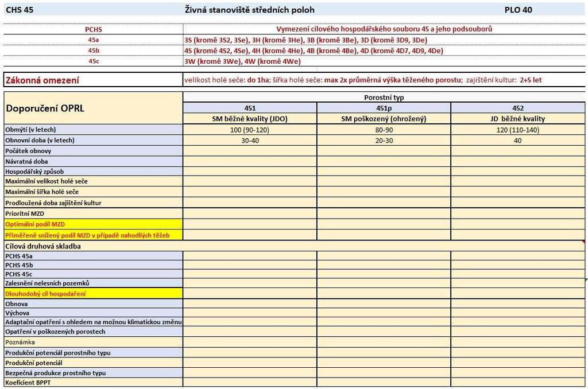The height and width of the screenshot is (389, 588).
Task: Select the obnovní doba value '40'
Action: [518, 141]
